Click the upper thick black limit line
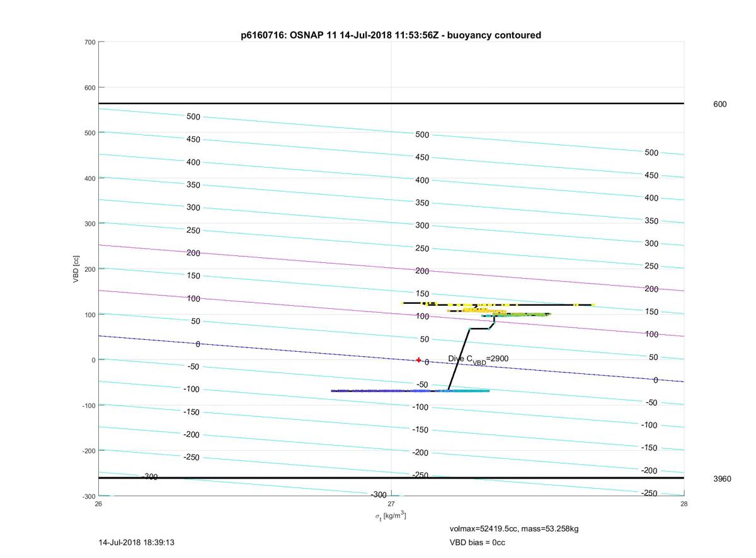Screen dimensions: 756x558 tap(391, 103)
